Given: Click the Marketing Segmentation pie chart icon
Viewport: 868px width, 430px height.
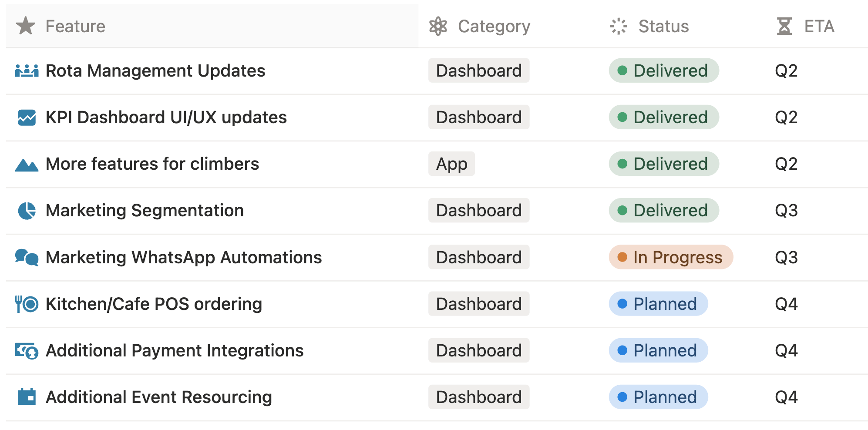Looking at the screenshot, I should pyautogui.click(x=27, y=211).
